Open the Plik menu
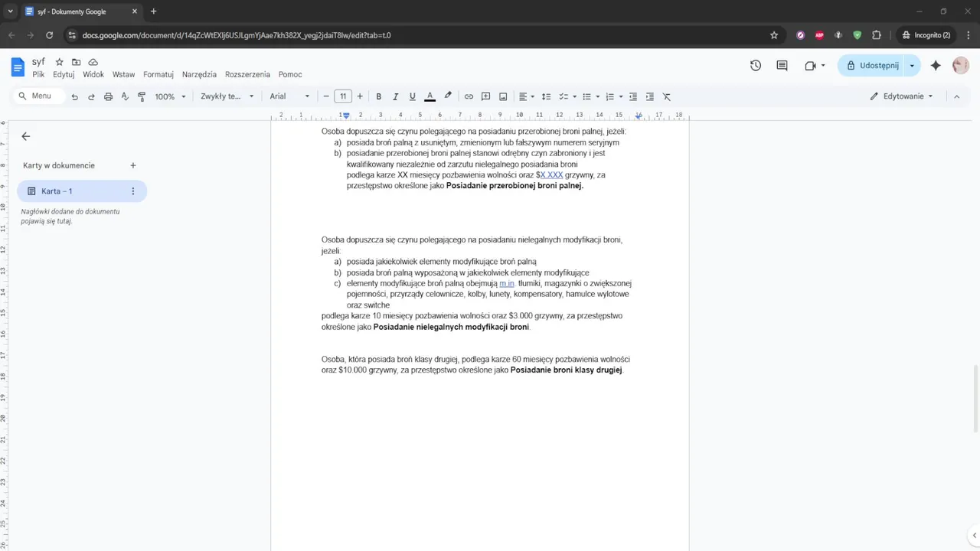Viewport: 980px width, 551px height. coord(38,74)
